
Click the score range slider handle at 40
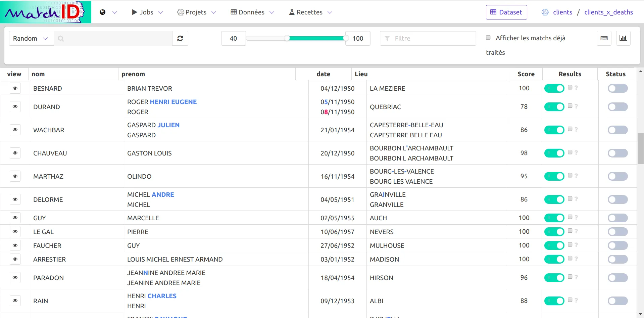coord(287,38)
